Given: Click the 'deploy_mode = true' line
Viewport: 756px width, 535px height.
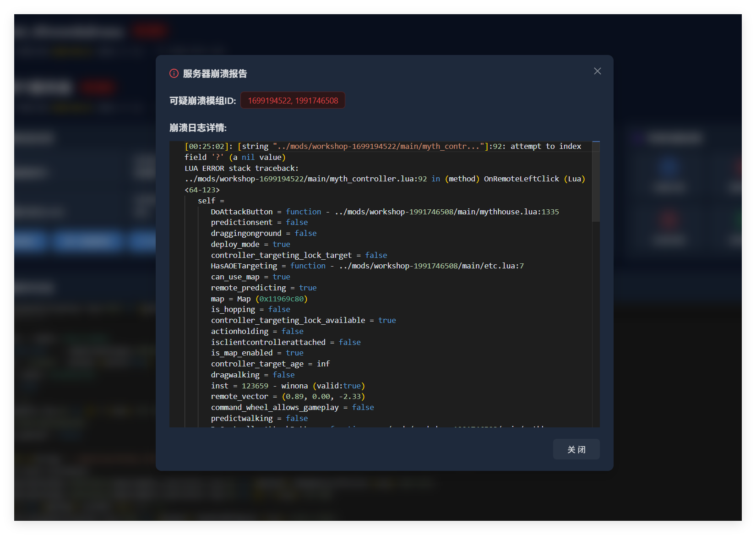Looking at the screenshot, I should pyautogui.click(x=250, y=244).
